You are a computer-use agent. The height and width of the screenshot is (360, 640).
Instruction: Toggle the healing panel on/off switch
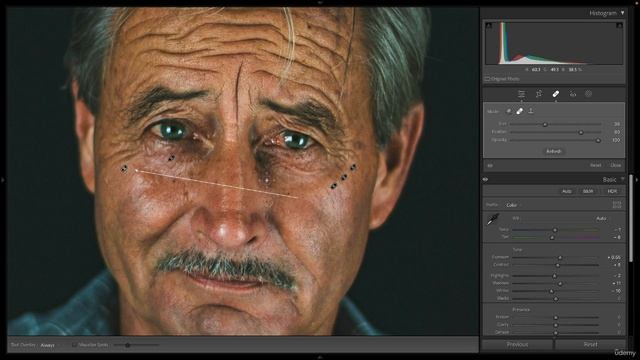click(490, 166)
